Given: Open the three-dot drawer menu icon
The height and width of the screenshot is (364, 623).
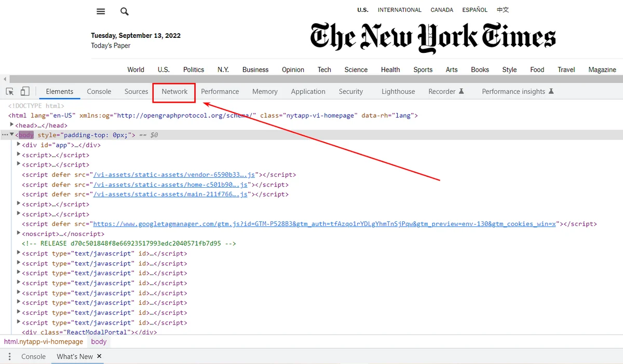Looking at the screenshot, I should click(9, 357).
